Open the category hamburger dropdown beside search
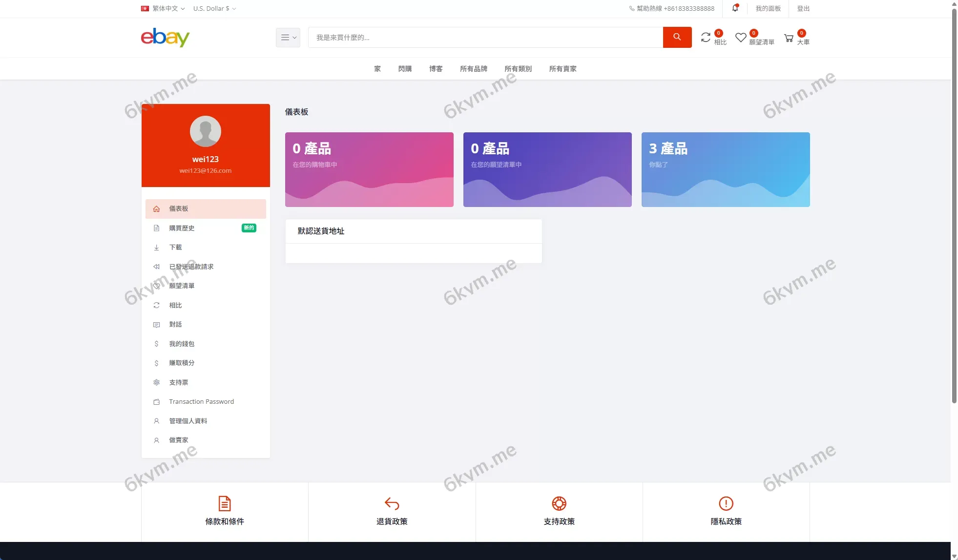The image size is (958, 560). 288,37
